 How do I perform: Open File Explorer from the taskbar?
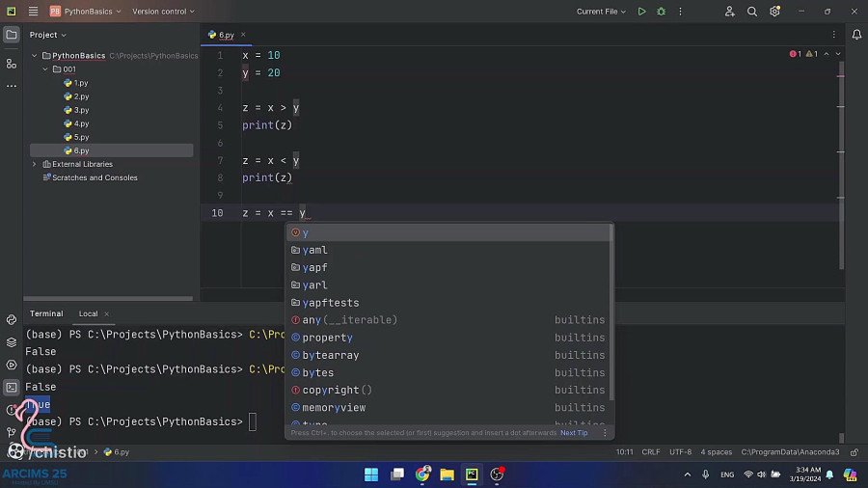(x=447, y=474)
